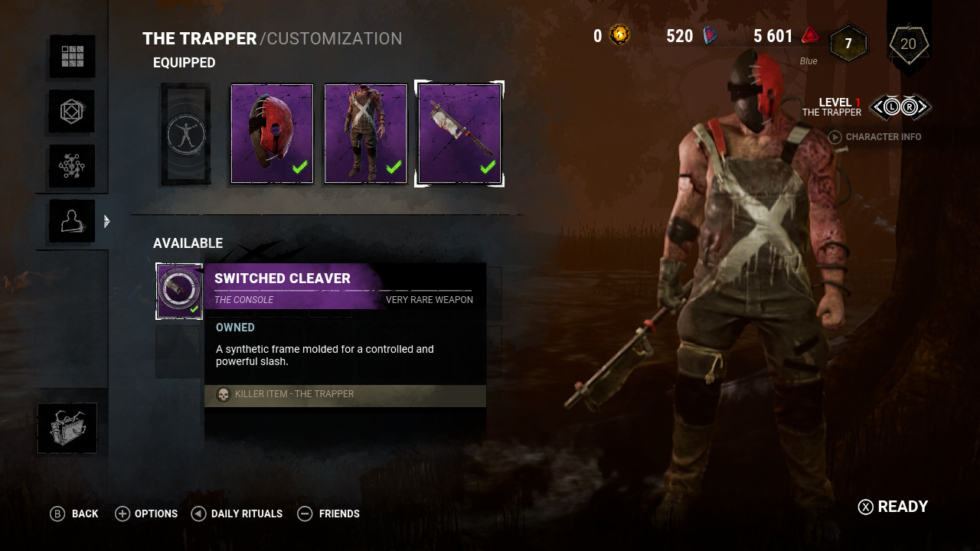Select the equipped overalls body item
980x551 pixels.
pos(366,134)
